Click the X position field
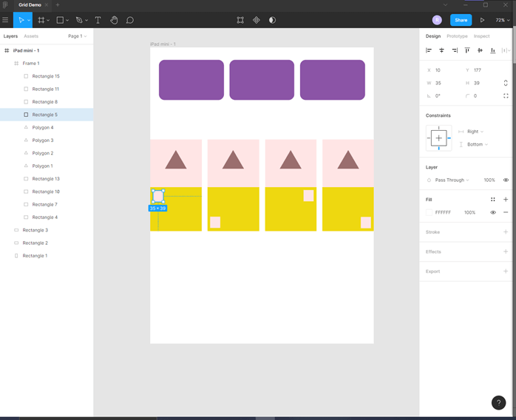 coord(443,70)
